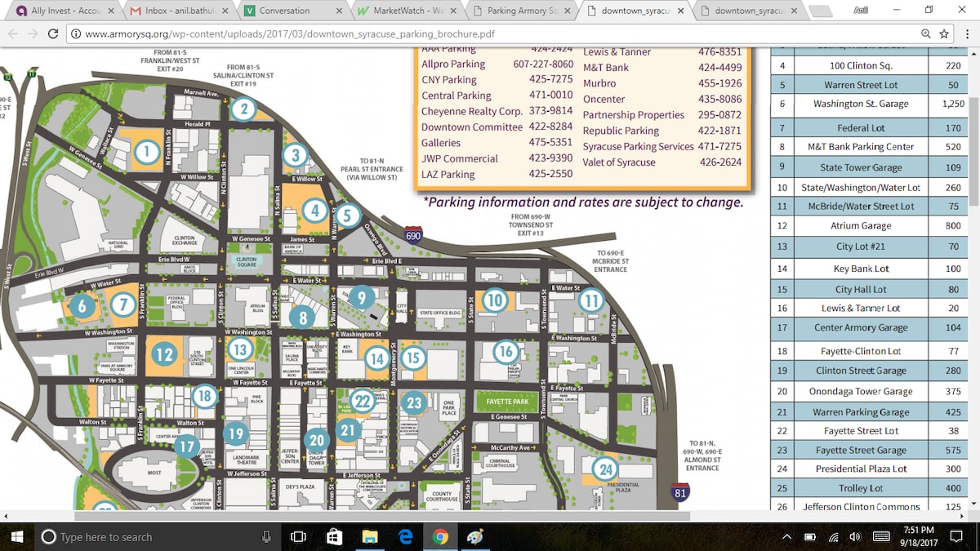This screenshot has height=551, width=980.
Task: Click the Cortana microphone icon
Action: click(x=266, y=536)
